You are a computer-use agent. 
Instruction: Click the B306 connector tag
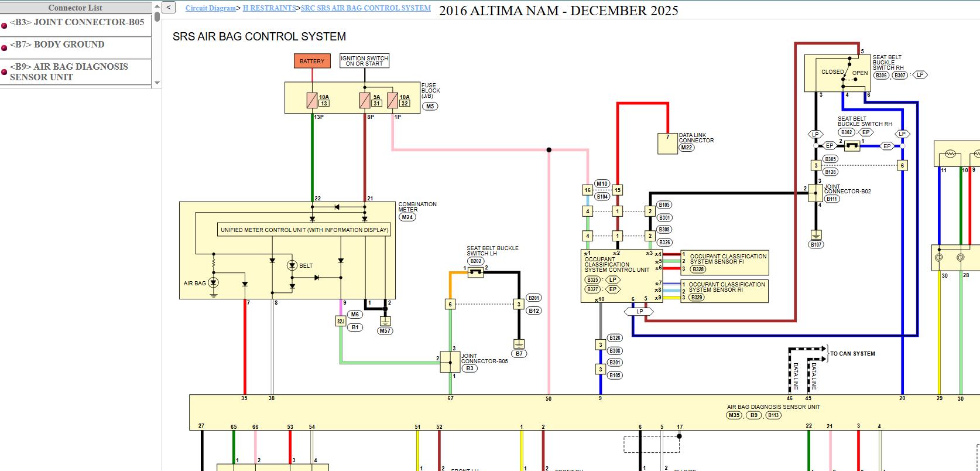pos(881,76)
